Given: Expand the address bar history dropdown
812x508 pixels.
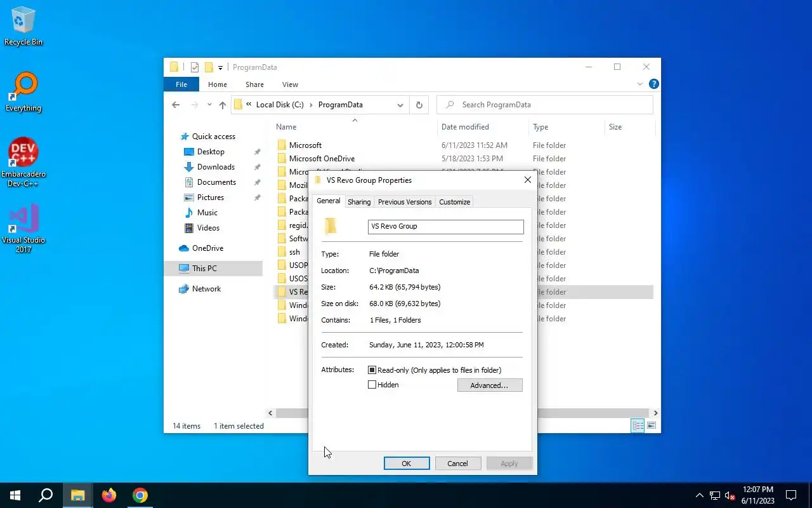Looking at the screenshot, I should tap(400, 105).
